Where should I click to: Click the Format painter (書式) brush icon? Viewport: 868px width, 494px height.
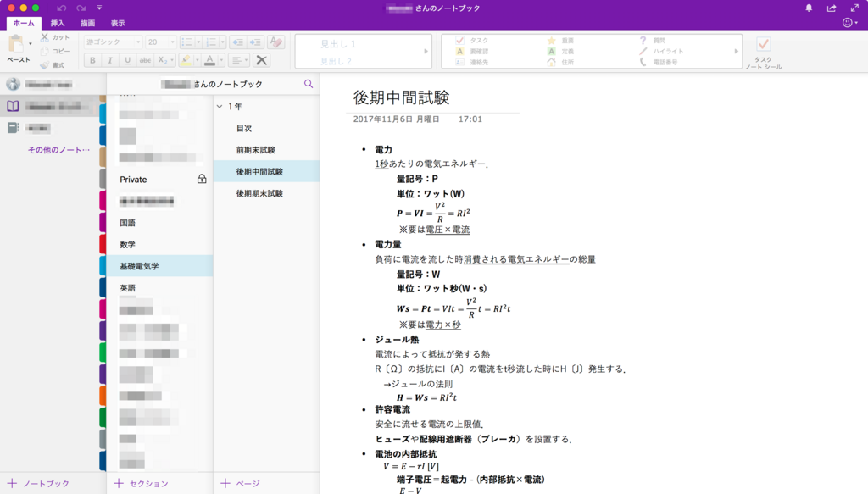click(x=45, y=64)
